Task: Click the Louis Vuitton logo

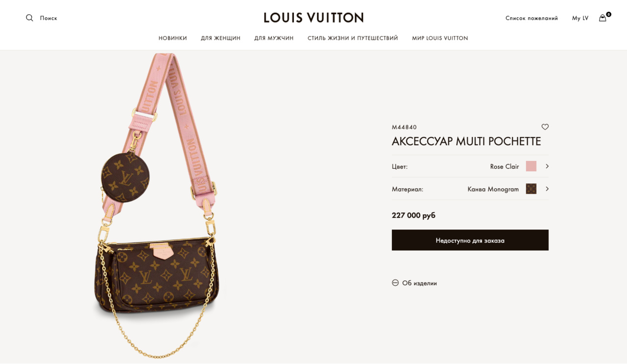Action: (x=313, y=18)
